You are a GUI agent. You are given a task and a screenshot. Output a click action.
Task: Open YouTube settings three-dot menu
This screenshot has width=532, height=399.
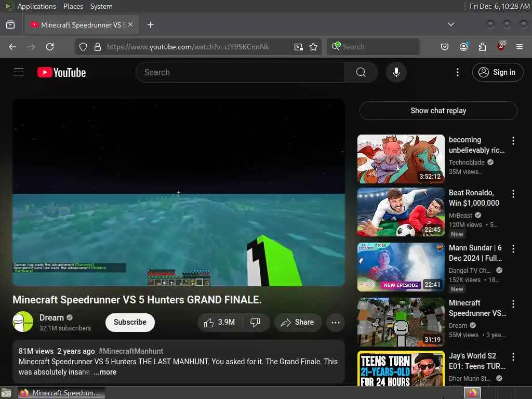tap(457, 72)
